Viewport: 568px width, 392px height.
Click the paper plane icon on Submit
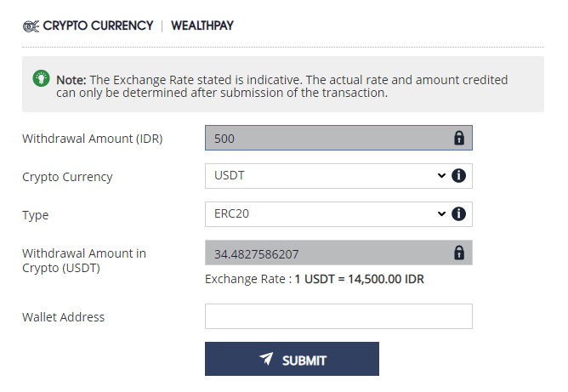pyautogui.click(x=266, y=360)
